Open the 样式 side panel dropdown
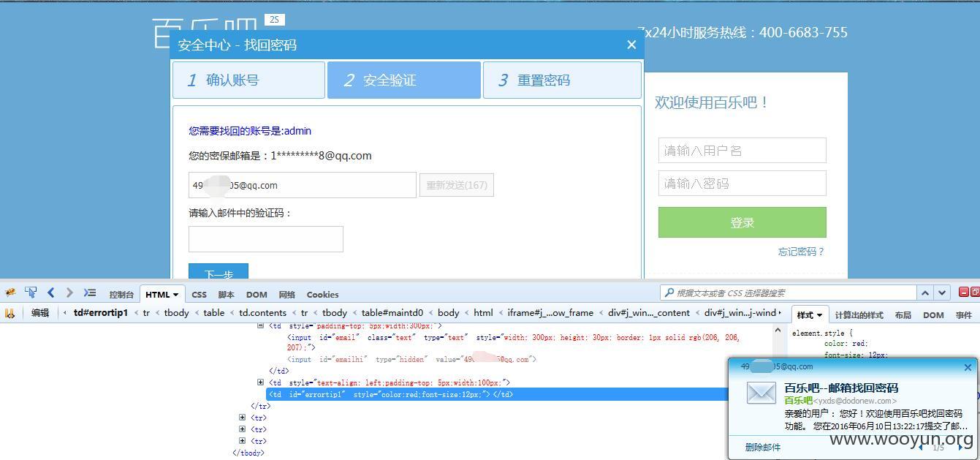The image size is (980, 460). point(819,315)
